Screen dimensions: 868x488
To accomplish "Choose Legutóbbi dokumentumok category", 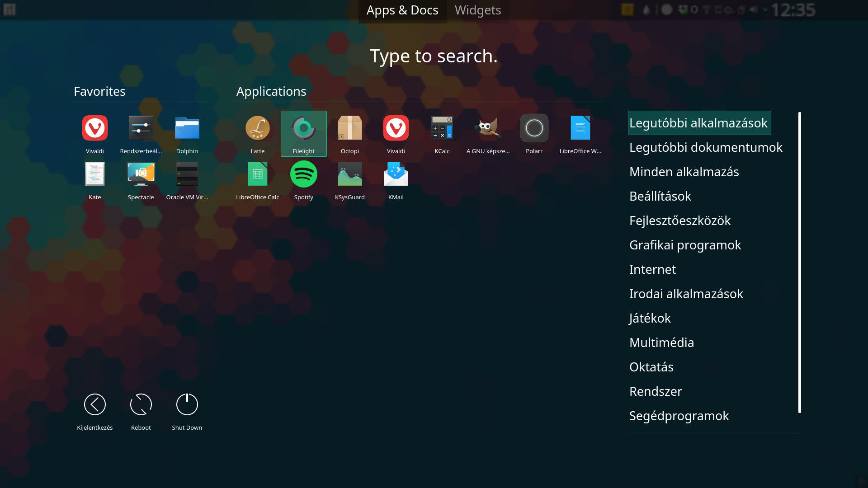I will click(705, 147).
